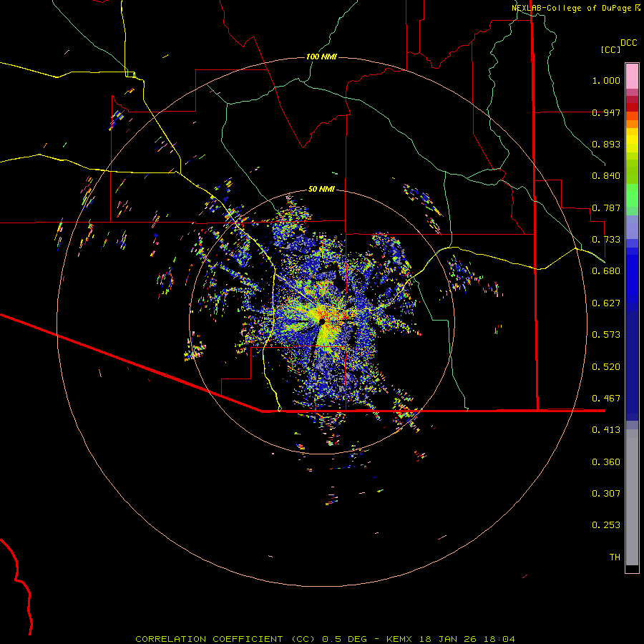Click the 0.467 legend value
This screenshot has height=644, width=644.
pos(606,399)
